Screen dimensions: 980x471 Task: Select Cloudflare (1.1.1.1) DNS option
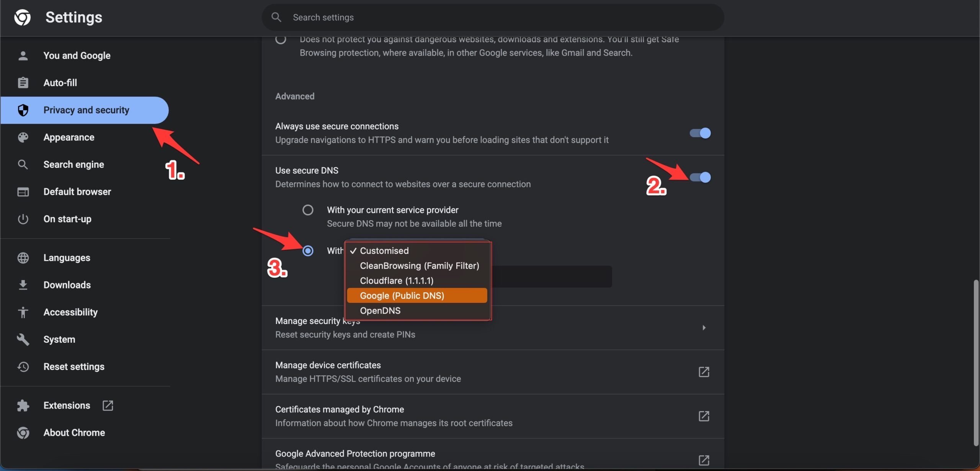[x=397, y=280]
